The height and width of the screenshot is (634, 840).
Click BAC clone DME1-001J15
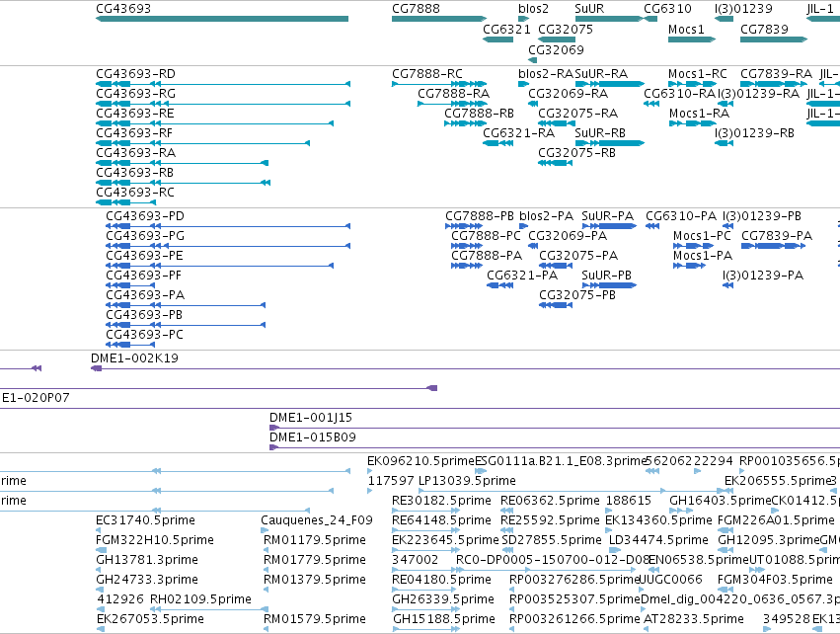tap(311, 418)
